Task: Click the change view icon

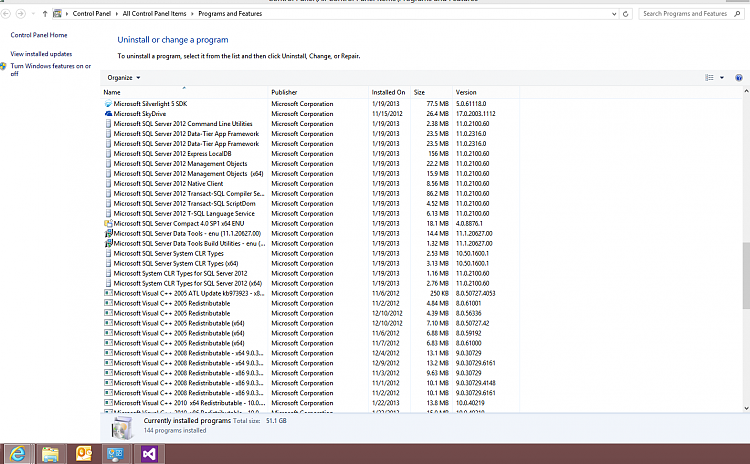Action: click(709, 77)
